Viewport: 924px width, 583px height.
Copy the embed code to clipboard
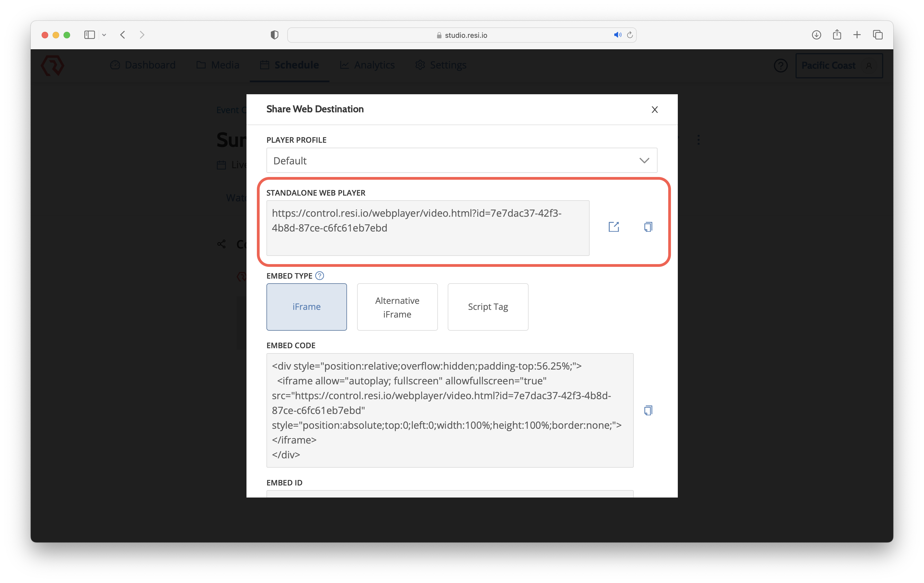(648, 410)
